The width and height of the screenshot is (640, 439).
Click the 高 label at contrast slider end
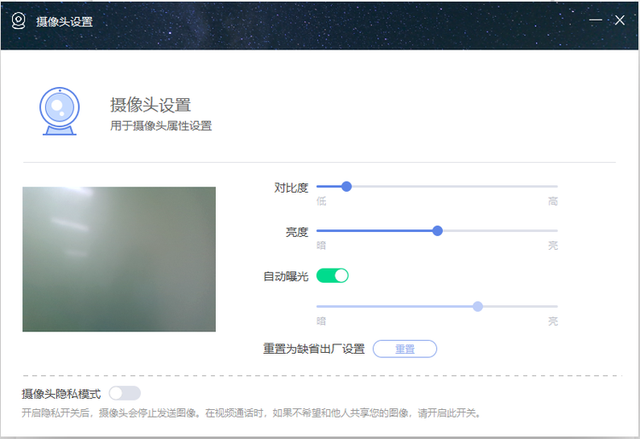coord(553,201)
